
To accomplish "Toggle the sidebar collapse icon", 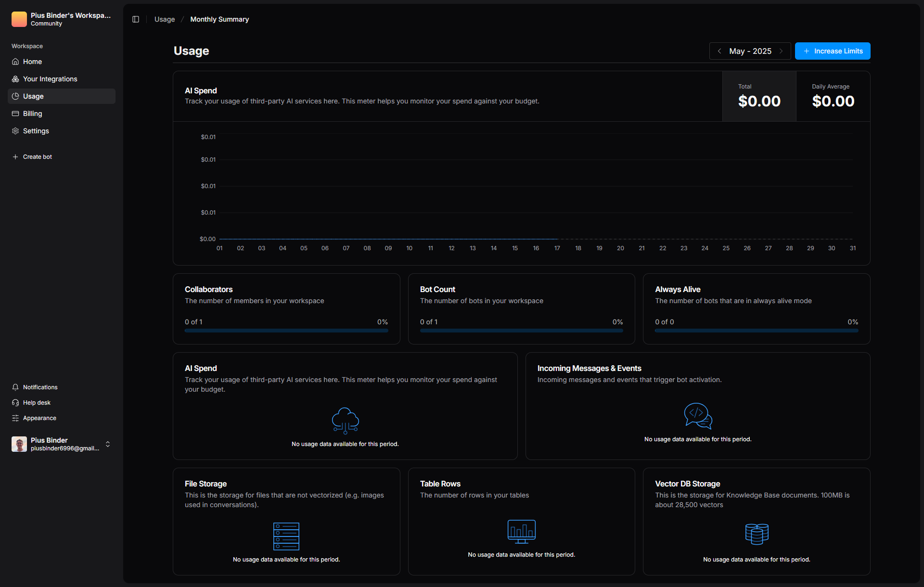I will [x=136, y=19].
